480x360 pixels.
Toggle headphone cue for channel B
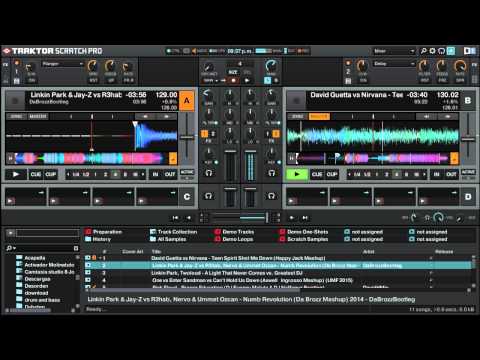coord(272,173)
